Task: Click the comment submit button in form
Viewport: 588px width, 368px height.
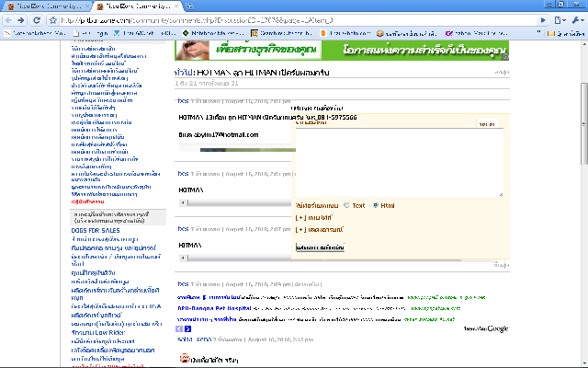Action: coord(320,247)
